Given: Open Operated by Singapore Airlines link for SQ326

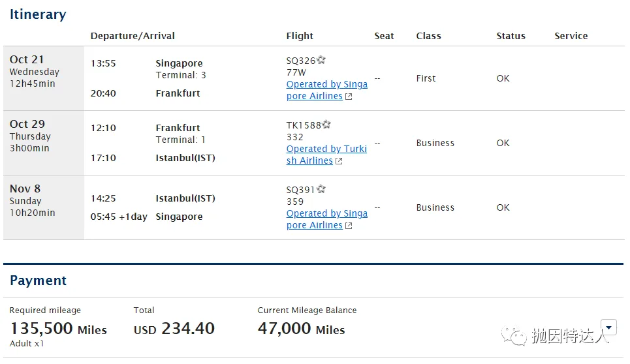Looking at the screenshot, I should [x=326, y=90].
